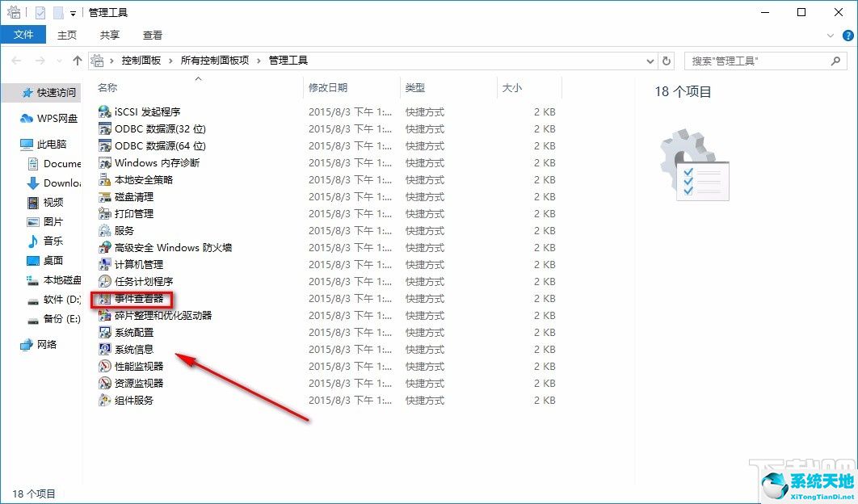Switch to the 主页 ribbon tab
858x504 pixels.
click(67, 35)
